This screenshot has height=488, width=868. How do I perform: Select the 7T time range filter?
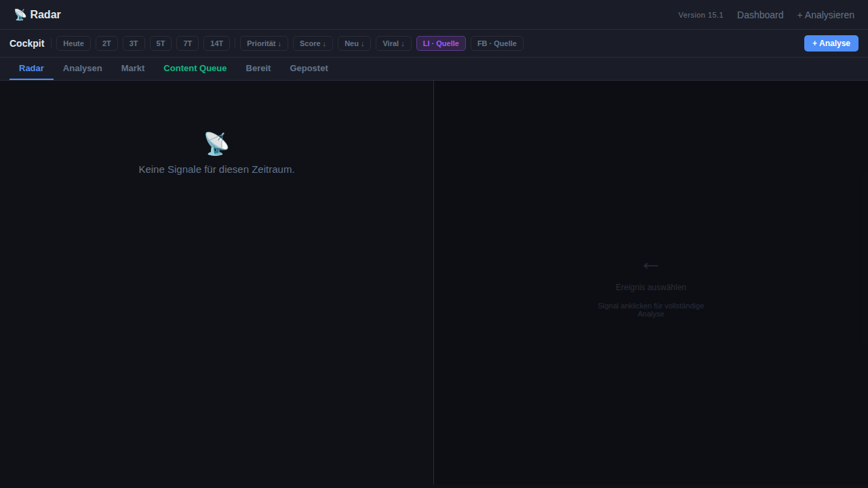(188, 43)
